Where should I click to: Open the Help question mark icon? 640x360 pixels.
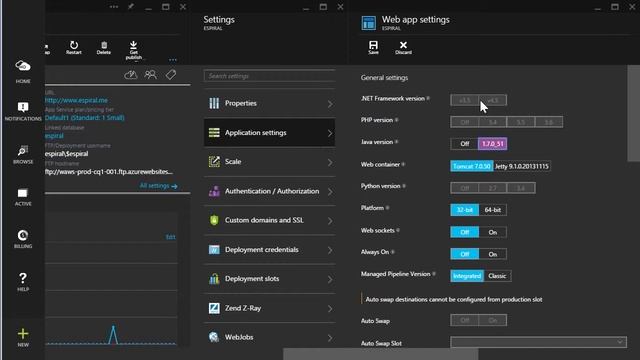pyautogui.click(x=23, y=278)
